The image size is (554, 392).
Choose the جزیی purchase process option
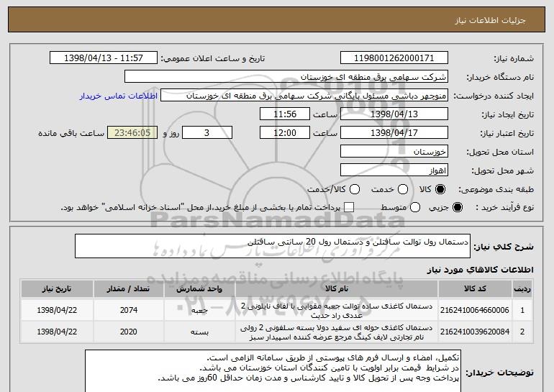pos(457,207)
